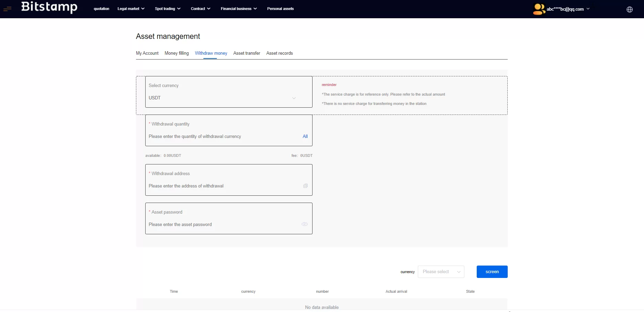Open the currency filter Please select dropdown

click(x=441, y=272)
